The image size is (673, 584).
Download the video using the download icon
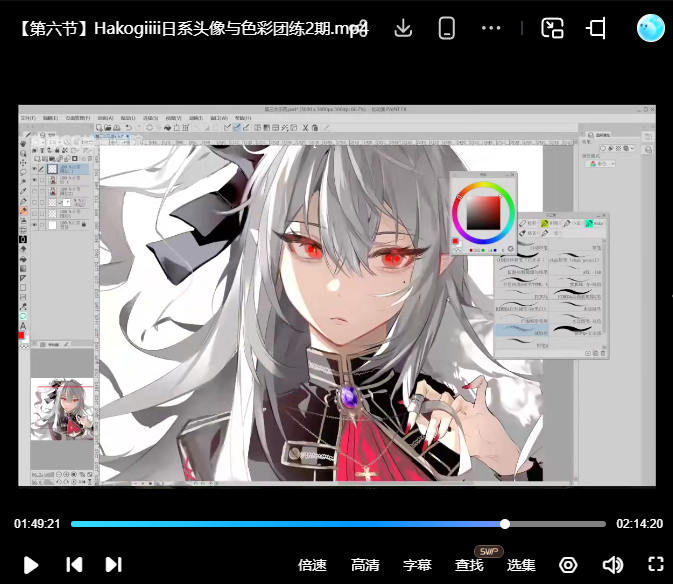[x=403, y=28]
